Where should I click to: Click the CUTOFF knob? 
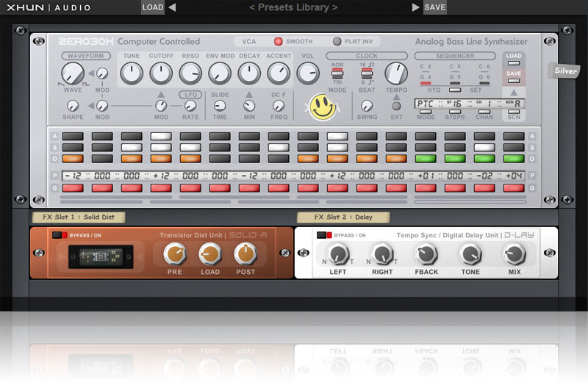161,73
